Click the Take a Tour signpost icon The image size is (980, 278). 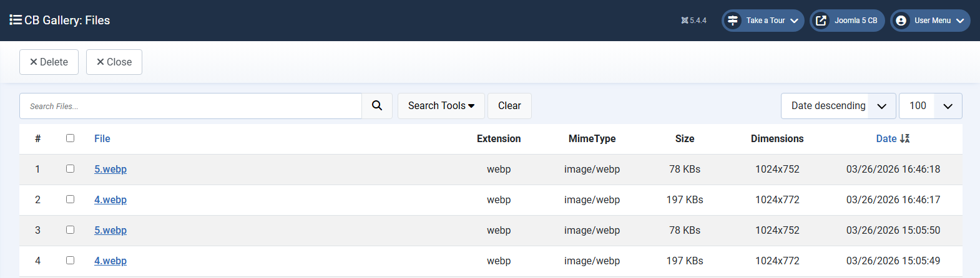point(733,21)
